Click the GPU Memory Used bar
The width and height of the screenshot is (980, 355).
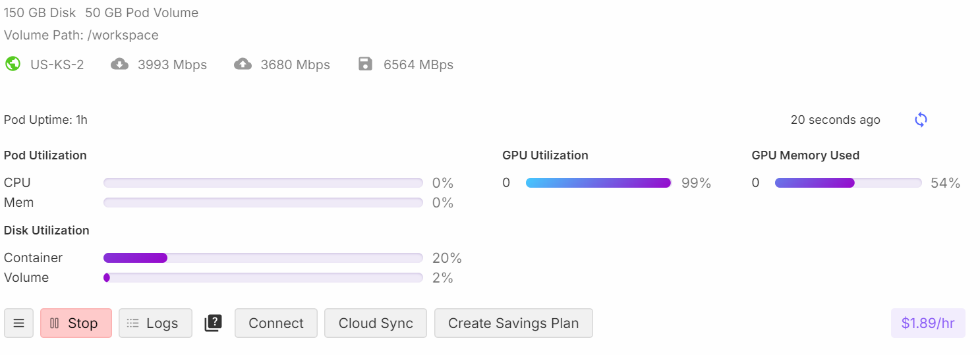tap(848, 183)
